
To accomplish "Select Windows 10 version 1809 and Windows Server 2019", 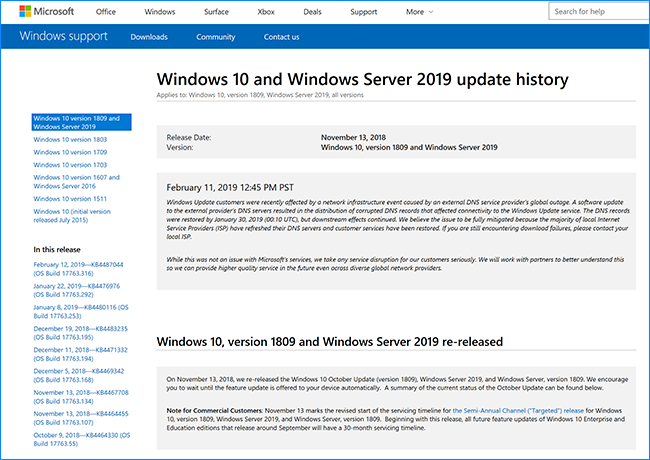I will coord(82,122).
